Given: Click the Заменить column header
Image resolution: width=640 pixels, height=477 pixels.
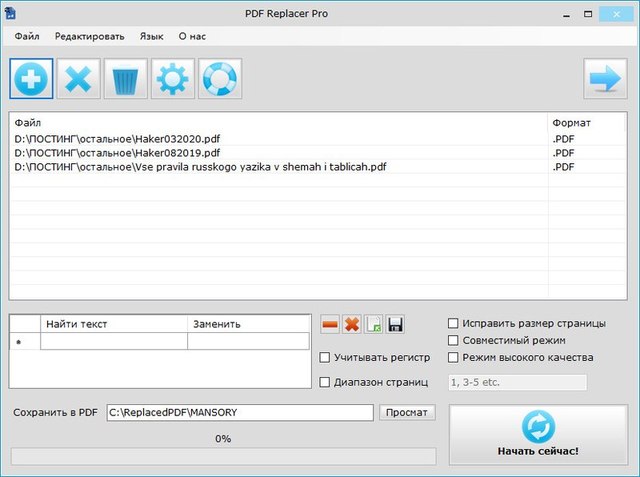Looking at the screenshot, I should [x=248, y=324].
